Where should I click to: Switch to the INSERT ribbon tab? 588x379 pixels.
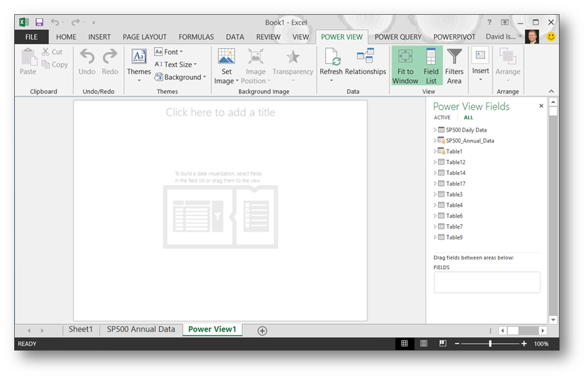point(100,37)
